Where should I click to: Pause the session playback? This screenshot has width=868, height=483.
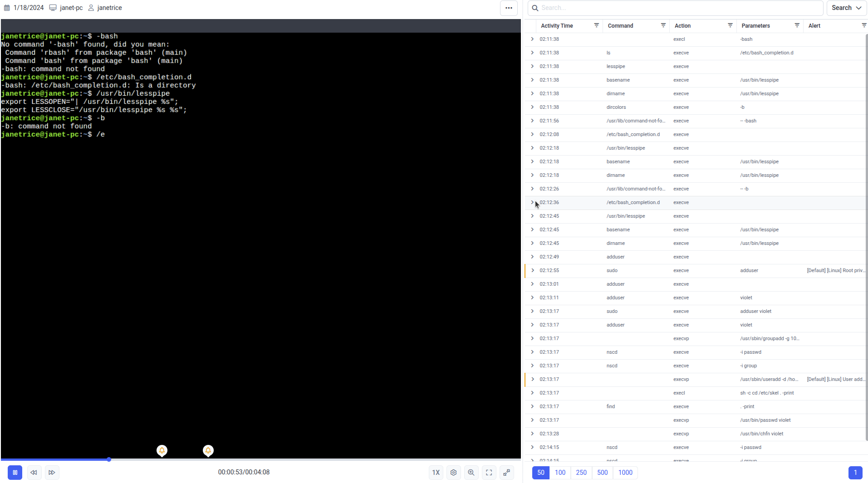[x=15, y=473]
